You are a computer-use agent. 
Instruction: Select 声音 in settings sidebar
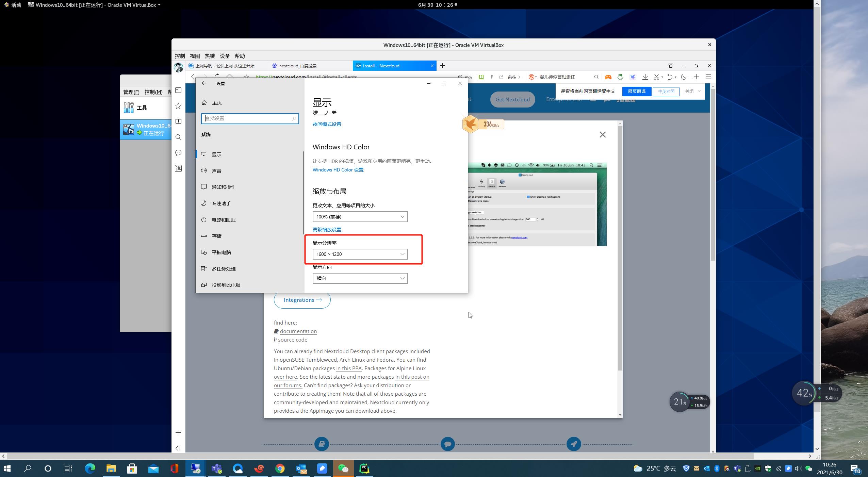[x=249, y=171]
